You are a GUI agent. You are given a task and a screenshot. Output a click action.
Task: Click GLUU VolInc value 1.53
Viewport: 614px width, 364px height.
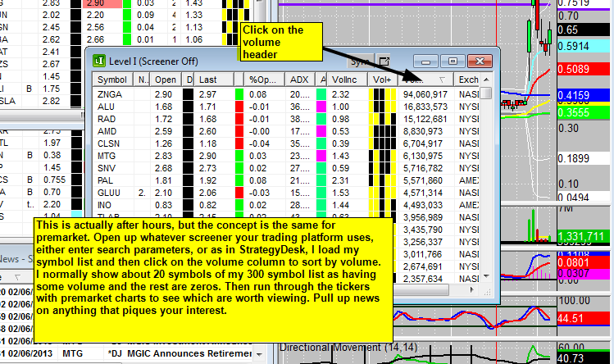(341, 193)
